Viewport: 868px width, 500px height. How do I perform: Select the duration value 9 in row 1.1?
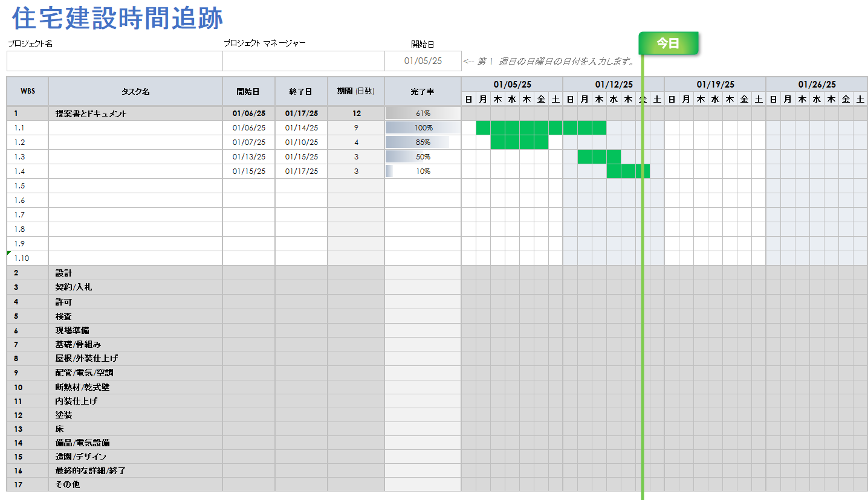coord(356,128)
